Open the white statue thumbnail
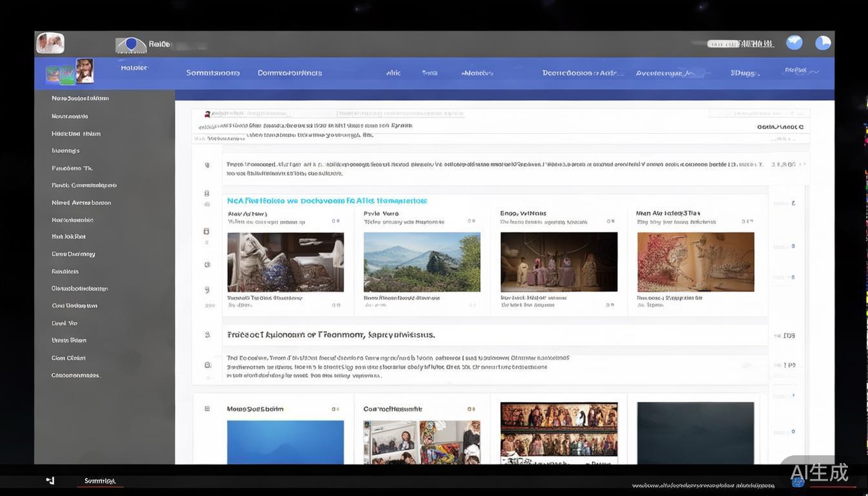This screenshot has width=868, height=496. 285,262
